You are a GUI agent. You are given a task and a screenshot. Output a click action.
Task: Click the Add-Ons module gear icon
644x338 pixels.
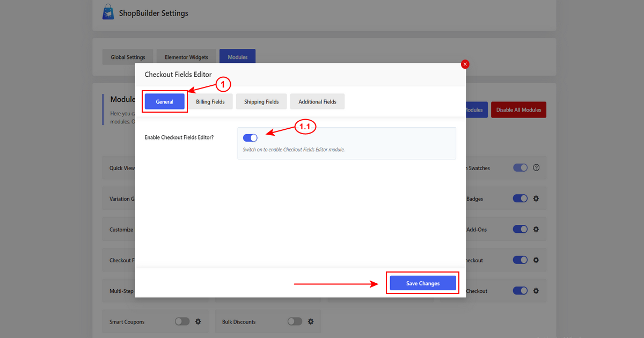click(x=536, y=229)
